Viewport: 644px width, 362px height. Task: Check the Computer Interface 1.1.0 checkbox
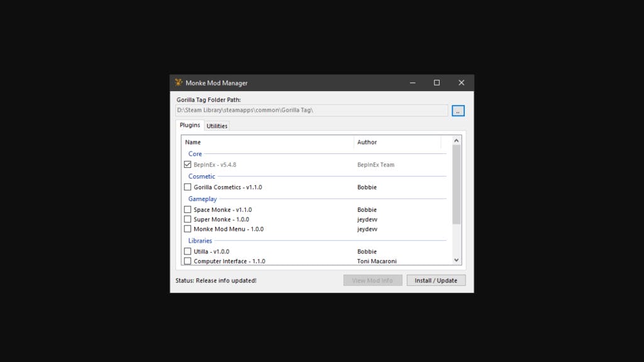coord(187,261)
